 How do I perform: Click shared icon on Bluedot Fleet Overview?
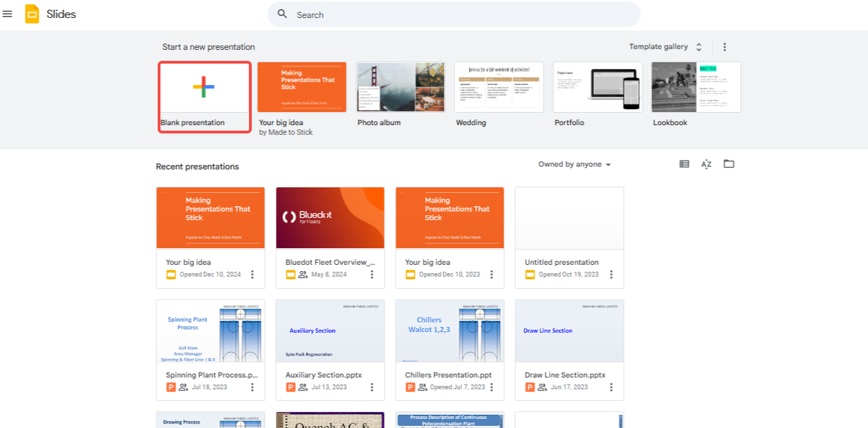pyautogui.click(x=303, y=275)
